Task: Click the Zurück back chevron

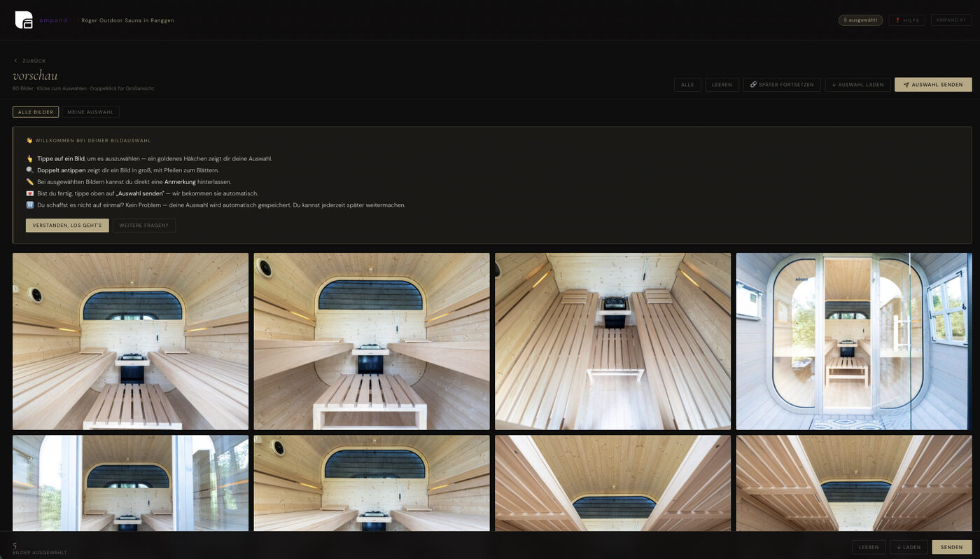Action: pyautogui.click(x=16, y=61)
